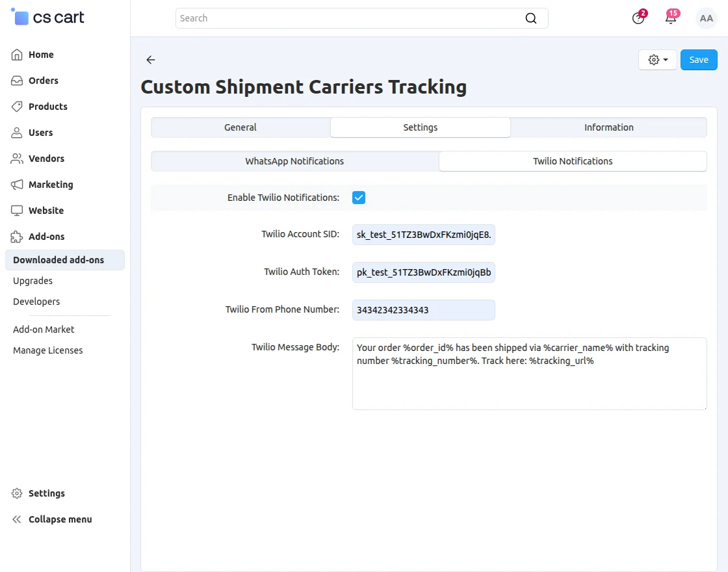Go back using the arrow icon

point(150,59)
